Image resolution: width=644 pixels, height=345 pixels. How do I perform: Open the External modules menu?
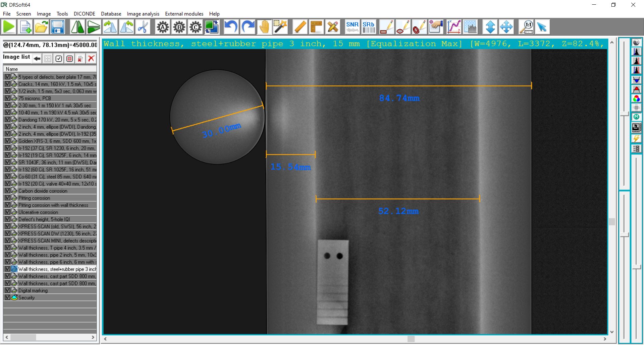[184, 14]
